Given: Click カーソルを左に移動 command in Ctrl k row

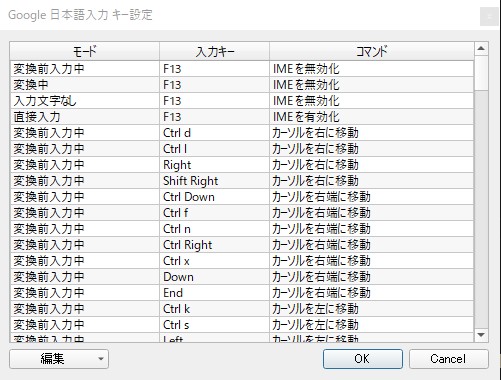Looking at the screenshot, I should [371, 309].
